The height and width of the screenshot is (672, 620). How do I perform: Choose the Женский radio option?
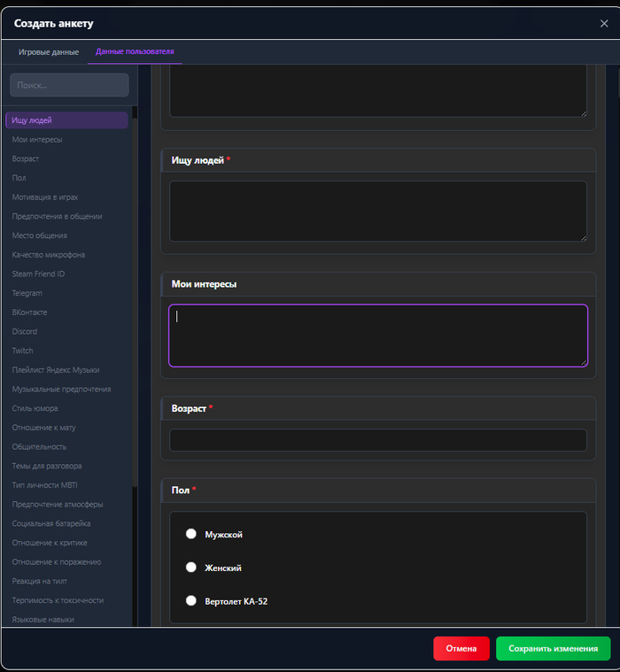click(x=190, y=568)
